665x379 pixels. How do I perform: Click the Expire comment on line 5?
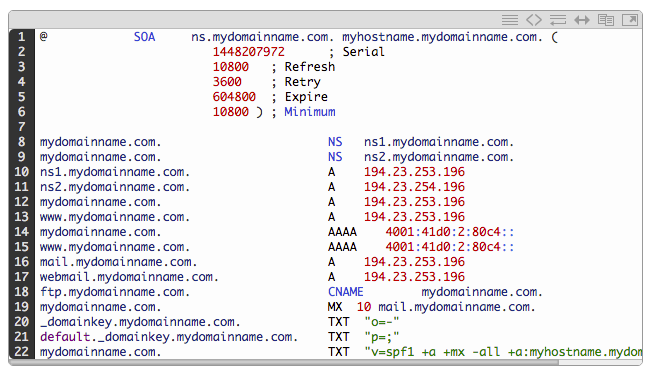click(x=299, y=97)
